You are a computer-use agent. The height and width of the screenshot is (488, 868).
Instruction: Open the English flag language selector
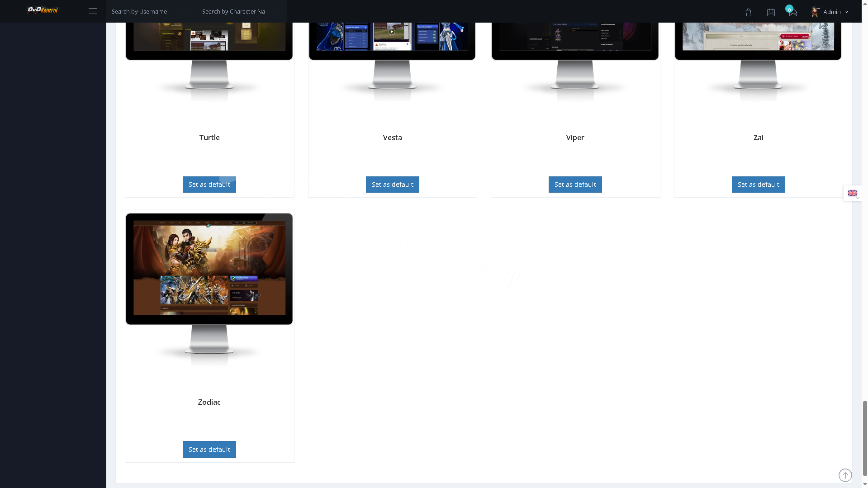852,193
